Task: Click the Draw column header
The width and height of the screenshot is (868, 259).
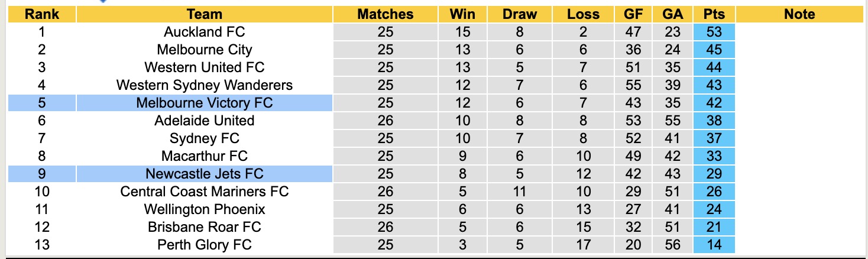Action: click(520, 14)
